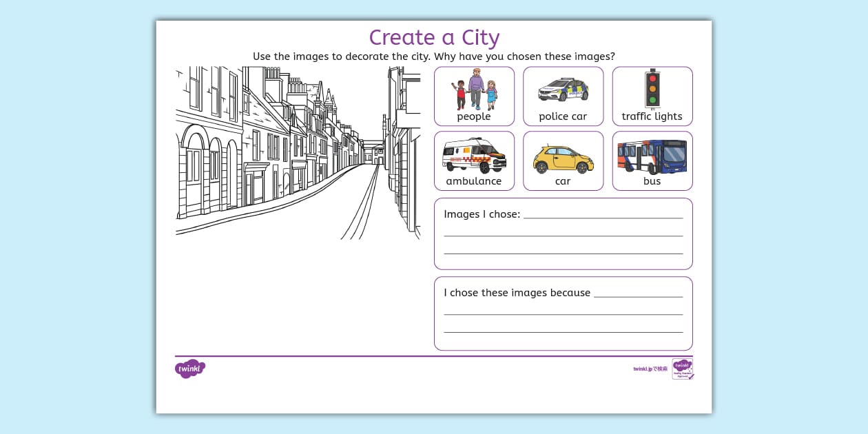868x434 pixels.
Task: Click the Create a City title
Action: point(434,38)
